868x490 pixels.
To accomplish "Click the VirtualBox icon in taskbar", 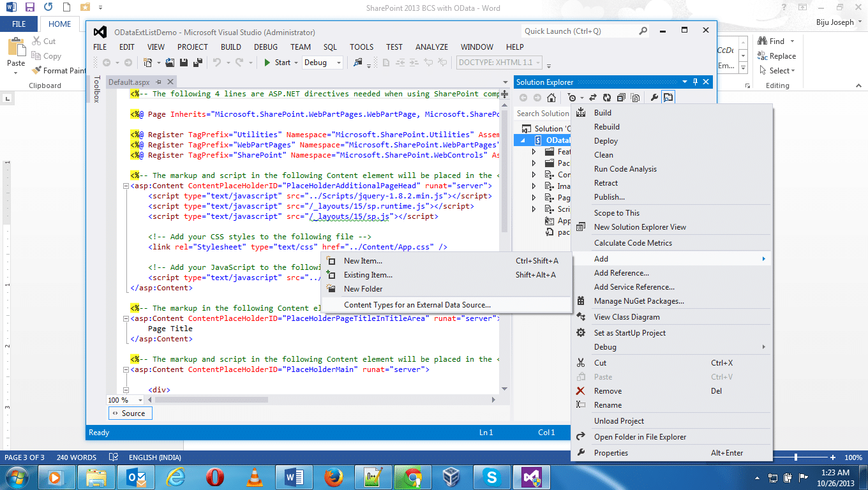I will pos(452,477).
